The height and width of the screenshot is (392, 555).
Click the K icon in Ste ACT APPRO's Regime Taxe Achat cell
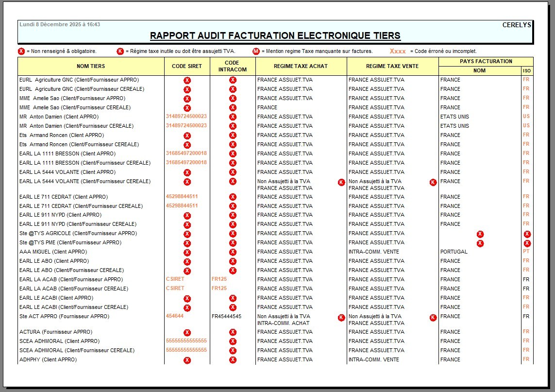click(341, 318)
